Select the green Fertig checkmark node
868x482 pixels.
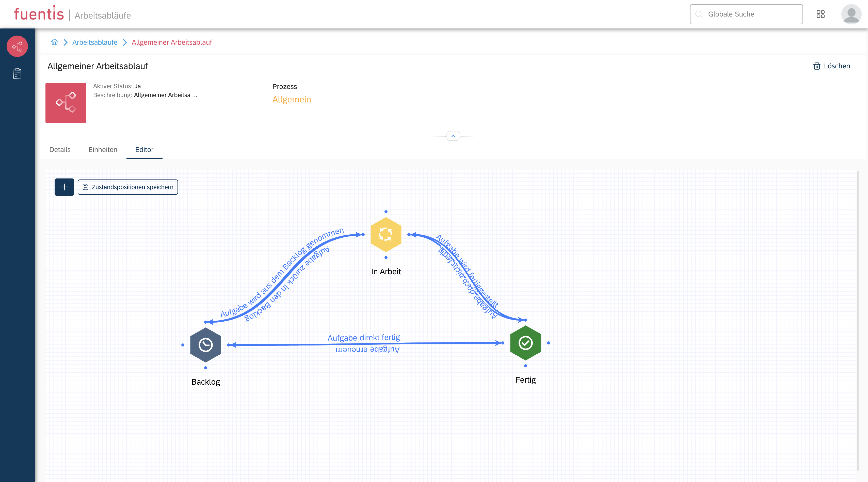pyautogui.click(x=525, y=343)
